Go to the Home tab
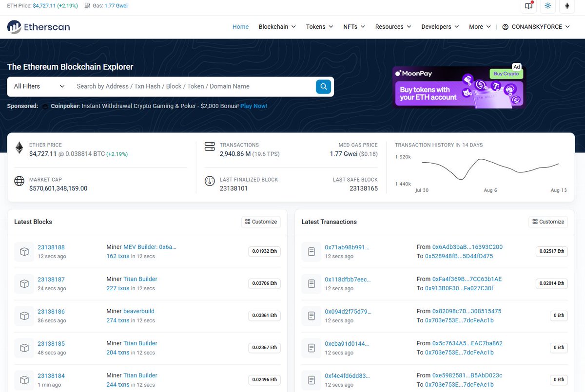The height and width of the screenshot is (392, 585). pos(240,27)
